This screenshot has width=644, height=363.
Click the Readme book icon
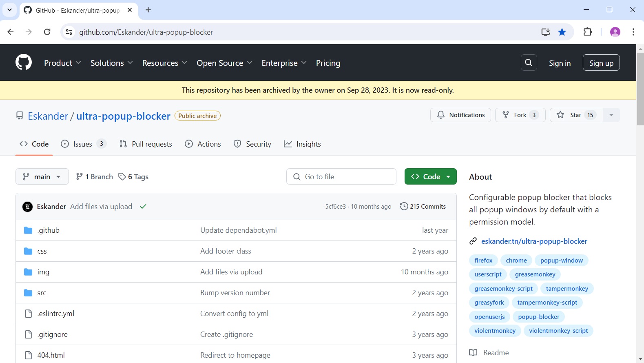pyautogui.click(x=473, y=353)
